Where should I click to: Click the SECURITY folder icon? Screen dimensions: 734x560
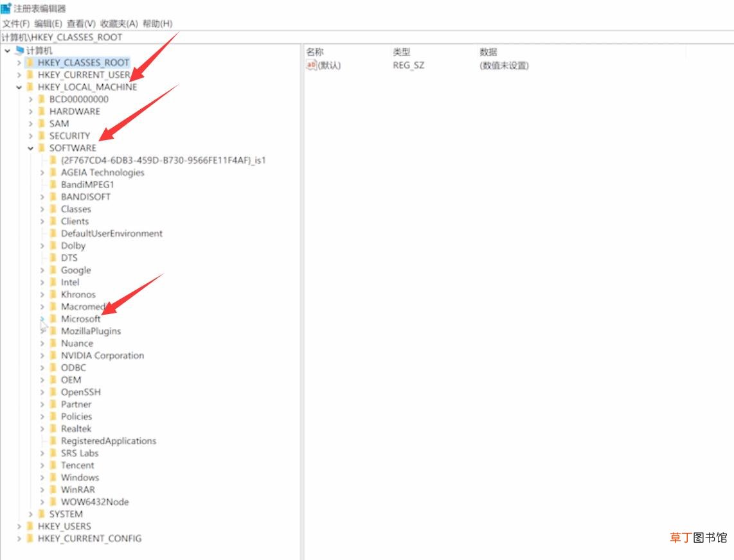(42, 136)
